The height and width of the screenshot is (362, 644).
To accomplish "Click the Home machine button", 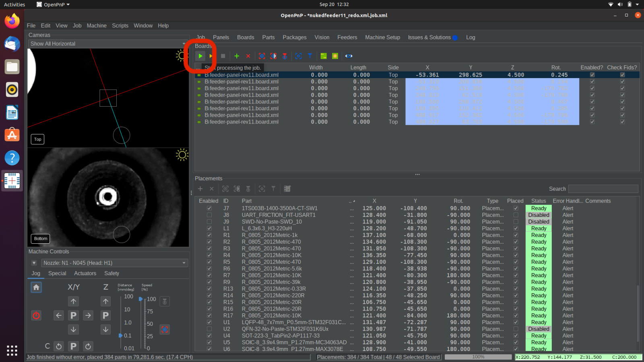I will point(36,287).
